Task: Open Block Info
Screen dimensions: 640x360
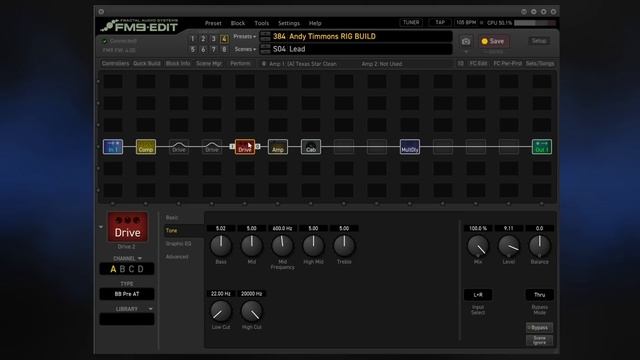Action: click(x=178, y=64)
